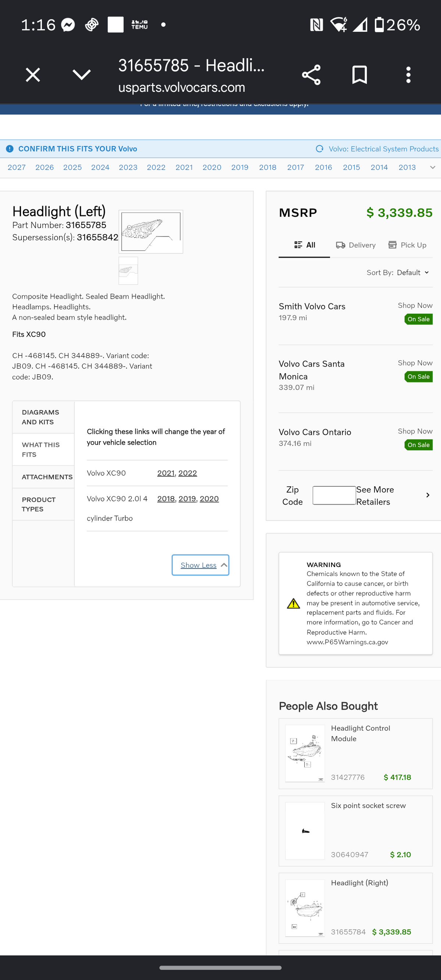Switch to the Pick Up tab
Screen dimensions: 441x980
coord(407,245)
